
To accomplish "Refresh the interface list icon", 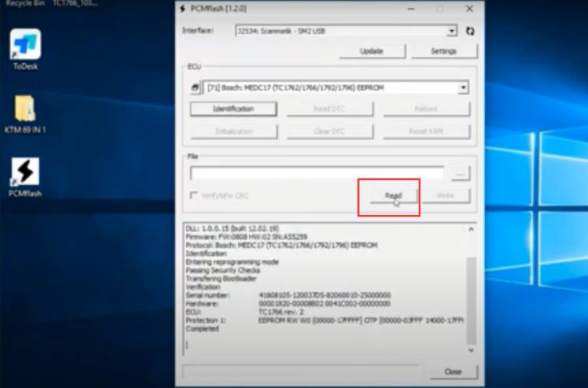I will pos(470,31).
